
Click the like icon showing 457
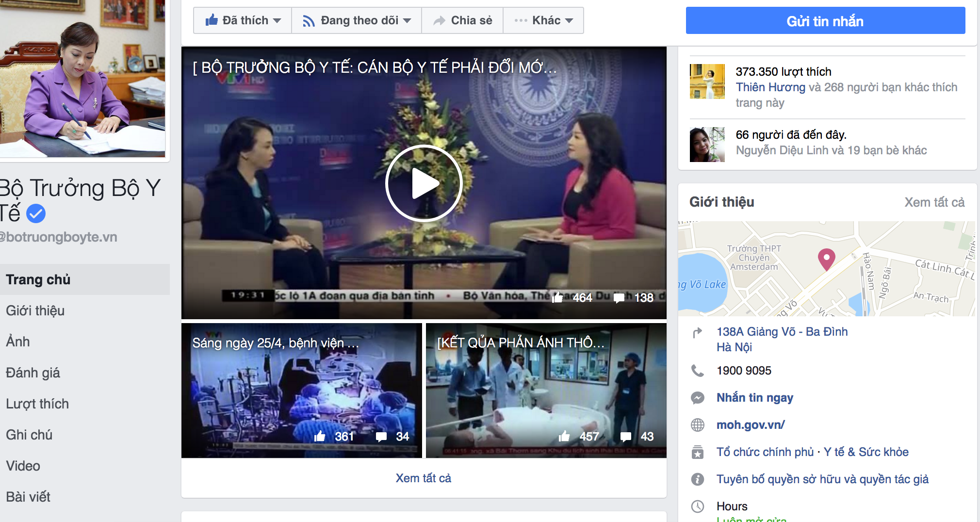coord(564,436)
